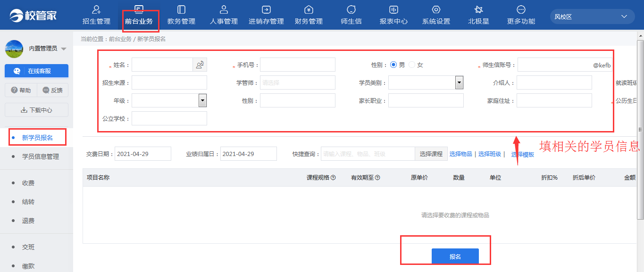The height and width of the screenshot is (272, 644).
Task: Focus the 公立学校 input field
Action: 169,118
